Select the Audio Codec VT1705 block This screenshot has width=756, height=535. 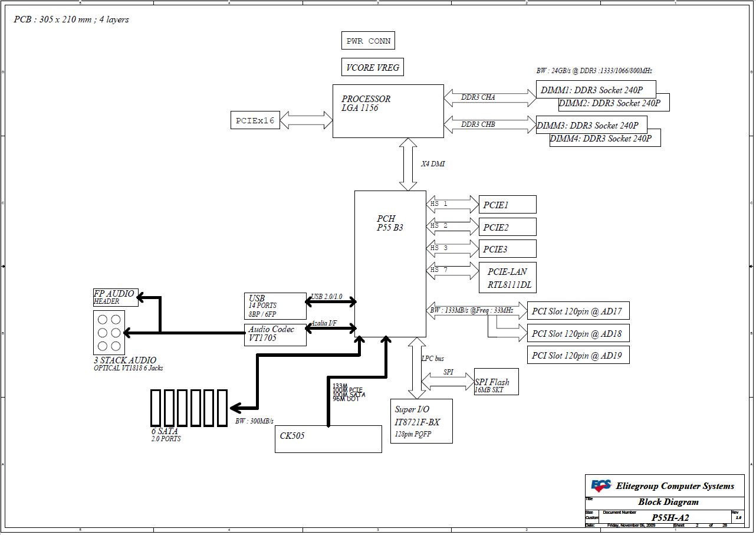click(275, 335)
